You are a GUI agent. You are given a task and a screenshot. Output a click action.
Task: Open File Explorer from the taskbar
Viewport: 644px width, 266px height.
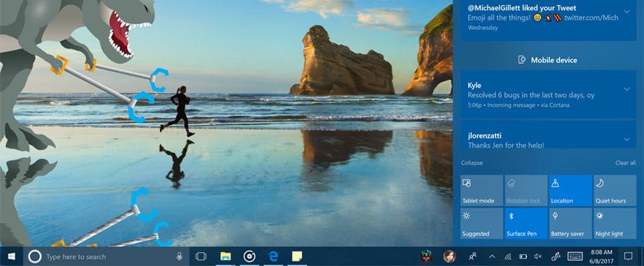pyautogui.click(x=226, y=257)
